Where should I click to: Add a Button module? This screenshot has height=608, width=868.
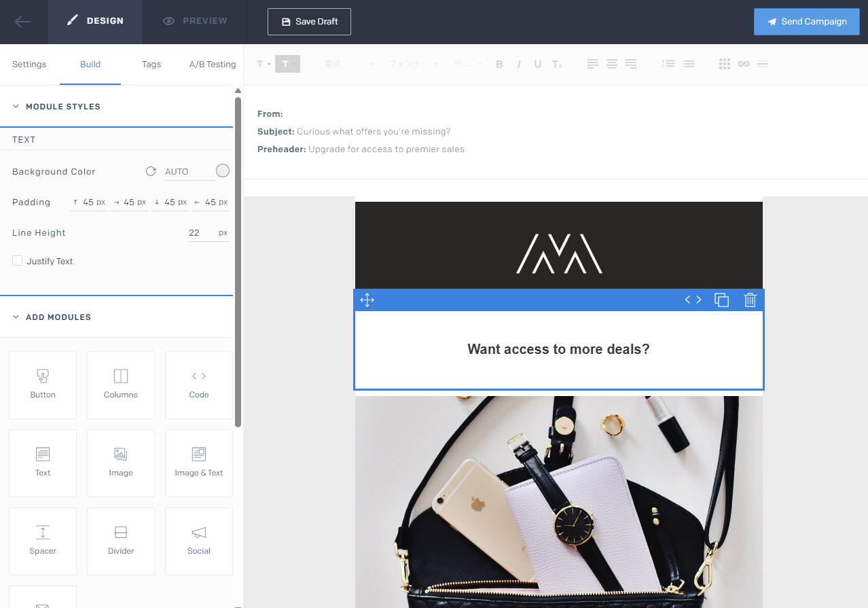click(x=43, y=385)
